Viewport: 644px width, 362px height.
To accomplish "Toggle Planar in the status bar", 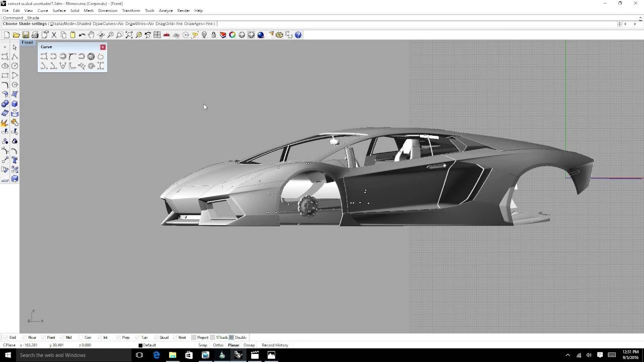I will 233,345.
